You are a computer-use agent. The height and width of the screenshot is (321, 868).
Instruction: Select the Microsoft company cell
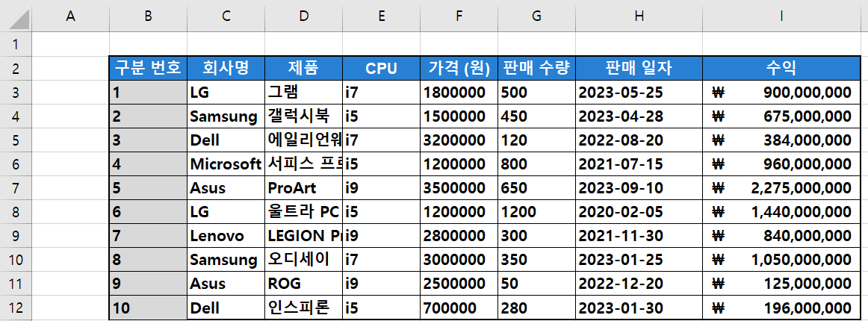[226, 163]
